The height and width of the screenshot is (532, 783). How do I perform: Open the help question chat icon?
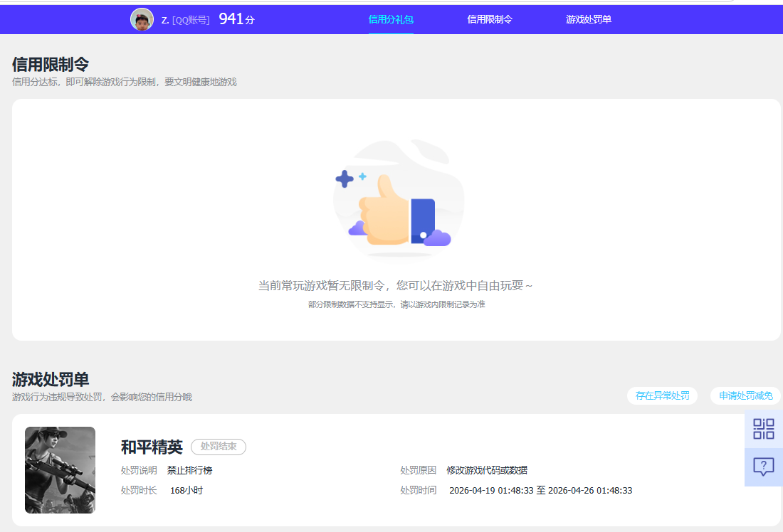point(764,467)
